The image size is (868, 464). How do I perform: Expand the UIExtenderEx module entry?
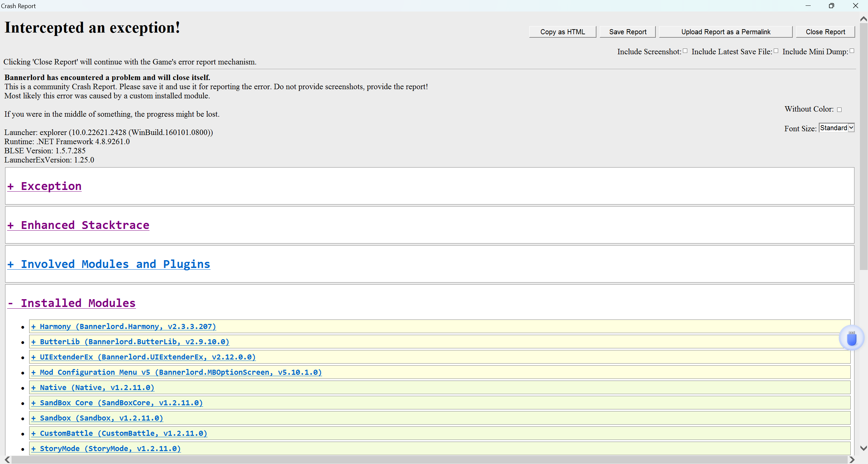pos(143,357)
